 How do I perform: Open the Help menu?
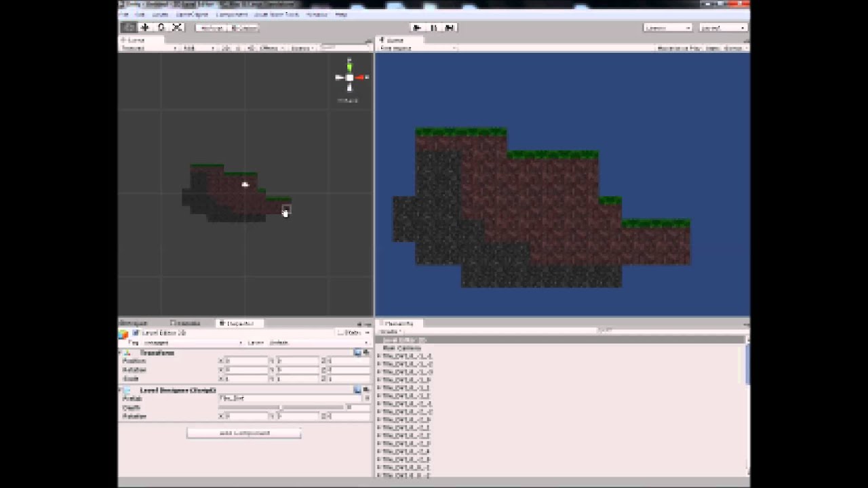pos(341,14)
